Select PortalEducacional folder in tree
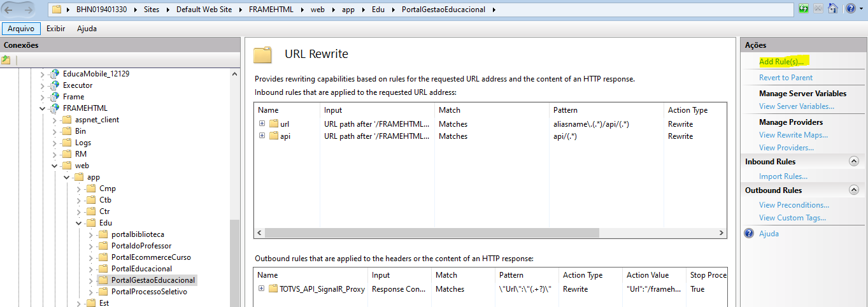Image resolution: width=868 pixels, height=307 pixels. coord(141,269)
